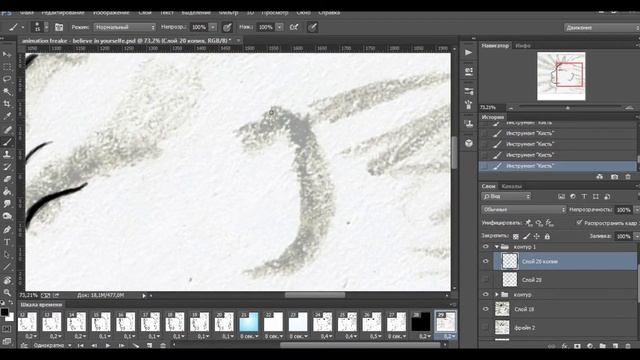Open the 3D cube panel icon
This screenshot has width=640, height=360.
point(469,143)
